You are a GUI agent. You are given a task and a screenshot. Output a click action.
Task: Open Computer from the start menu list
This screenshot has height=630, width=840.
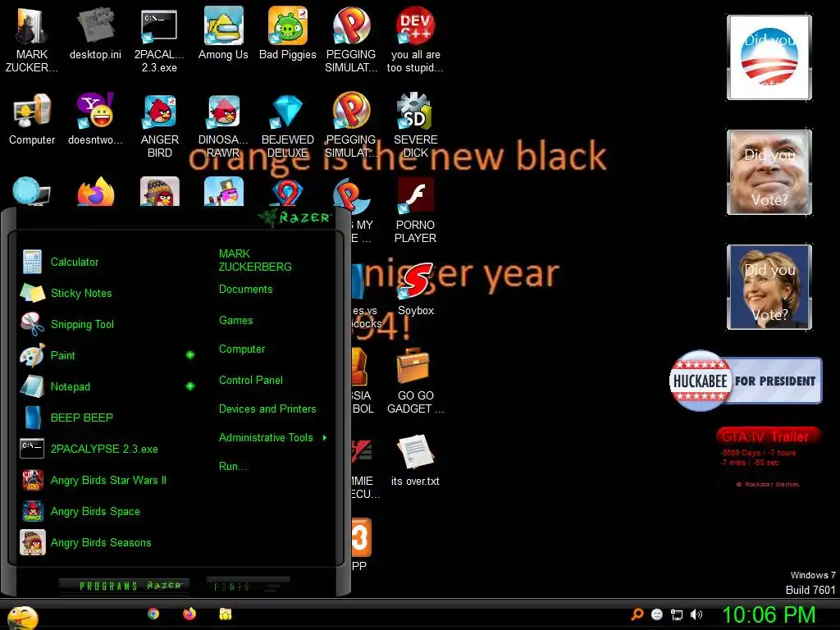coord(242,349)
